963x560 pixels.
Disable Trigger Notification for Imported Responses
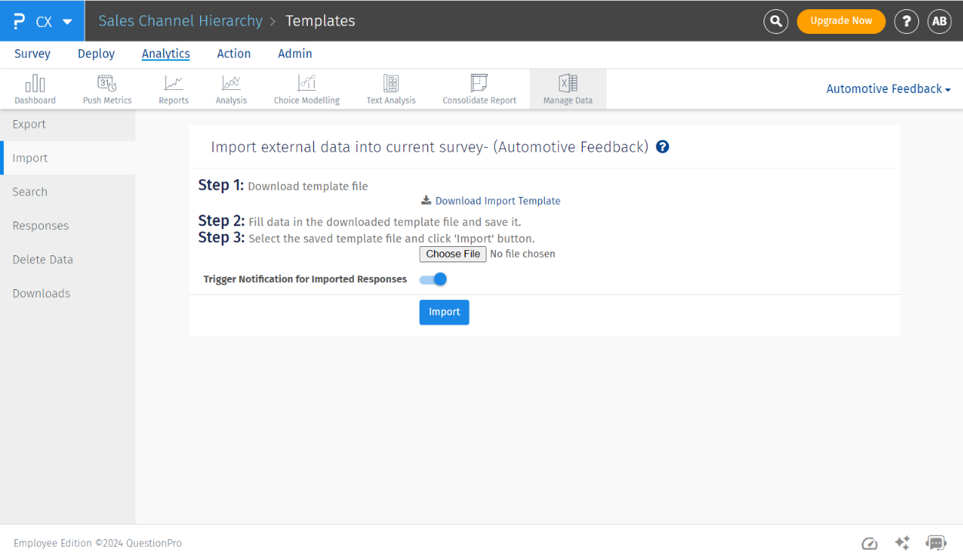pos(433,279)
